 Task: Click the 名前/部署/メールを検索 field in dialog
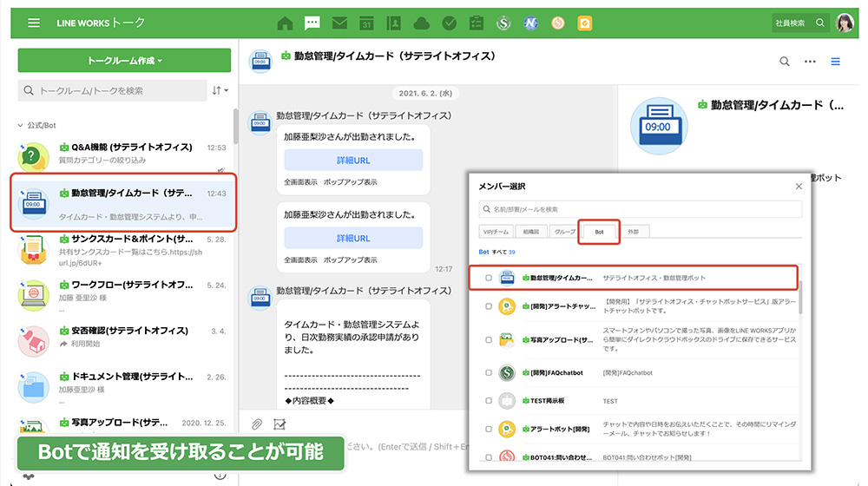(640, 209)
